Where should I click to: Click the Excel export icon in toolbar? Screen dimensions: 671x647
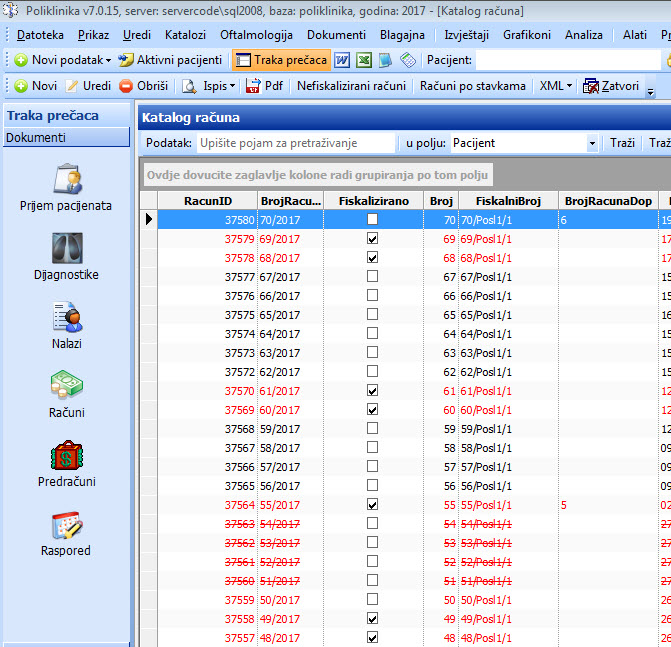pos(363,60)
